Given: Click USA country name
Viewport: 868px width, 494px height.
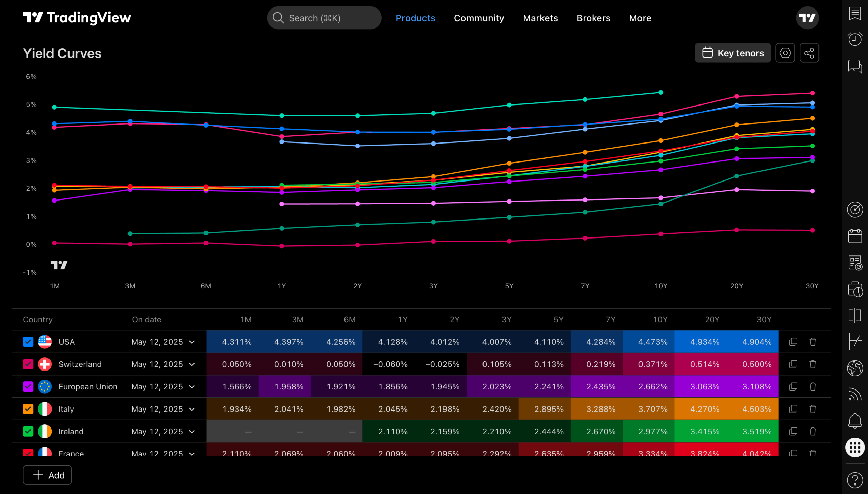Looking at the screenshot, I should (x=66, y=342).
